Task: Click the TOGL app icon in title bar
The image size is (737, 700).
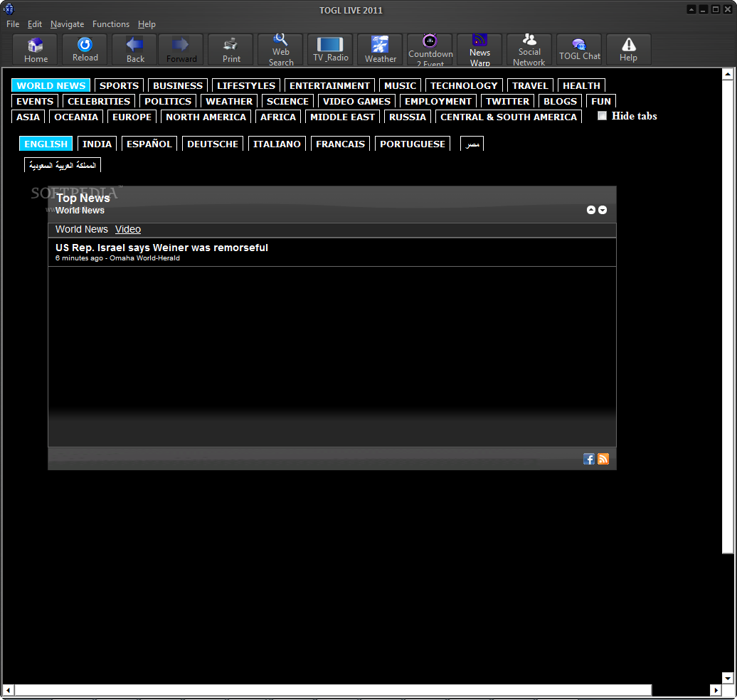Action: click(x=9, y=9)
